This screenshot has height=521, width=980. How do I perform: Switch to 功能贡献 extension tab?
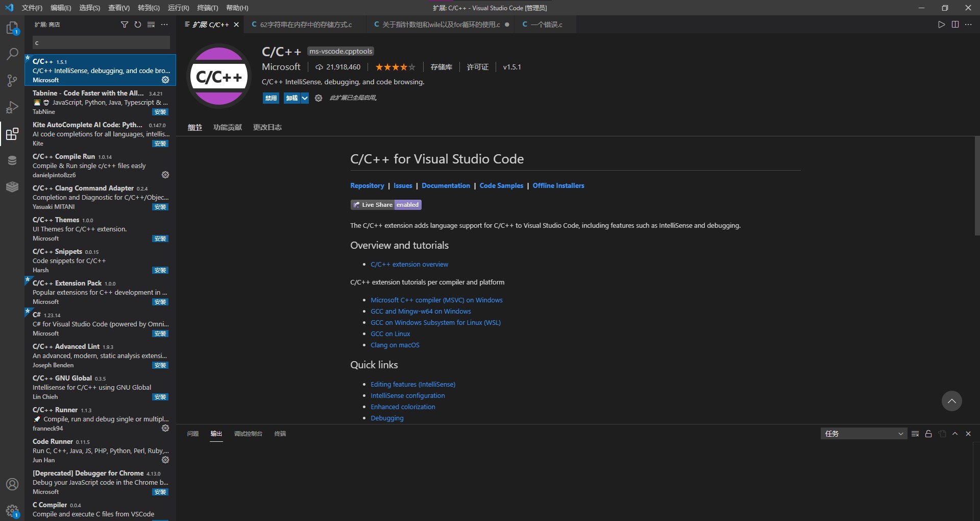pyautogui.click(x=228, y=127)
